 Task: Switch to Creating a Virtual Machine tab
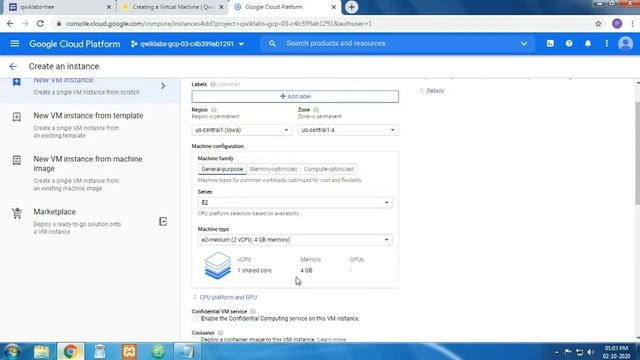(x=172, y=7)
